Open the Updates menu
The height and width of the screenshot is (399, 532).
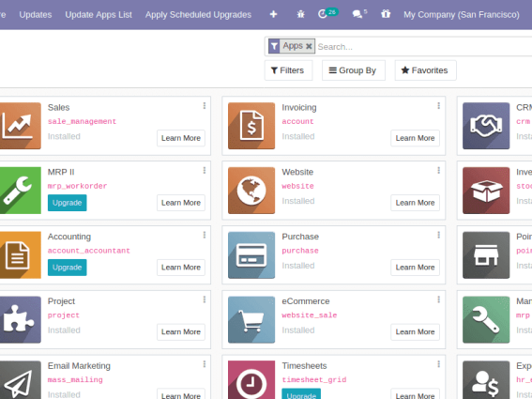click(36, 15)
